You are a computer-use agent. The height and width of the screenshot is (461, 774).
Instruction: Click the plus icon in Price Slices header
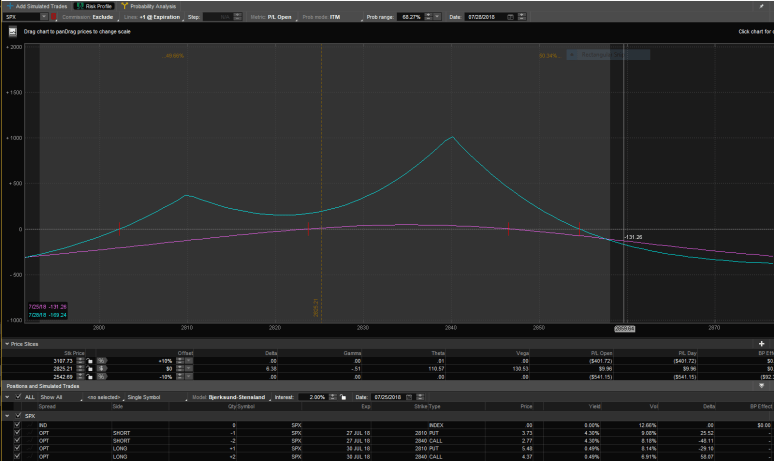pos(761,344)
